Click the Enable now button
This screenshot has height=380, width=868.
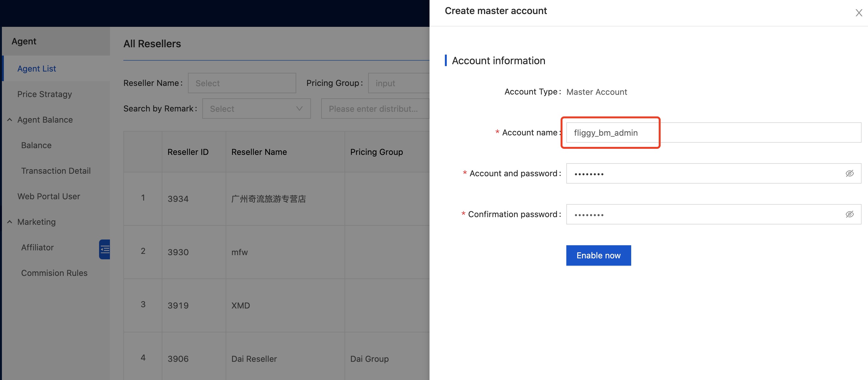tap(598, 255)
